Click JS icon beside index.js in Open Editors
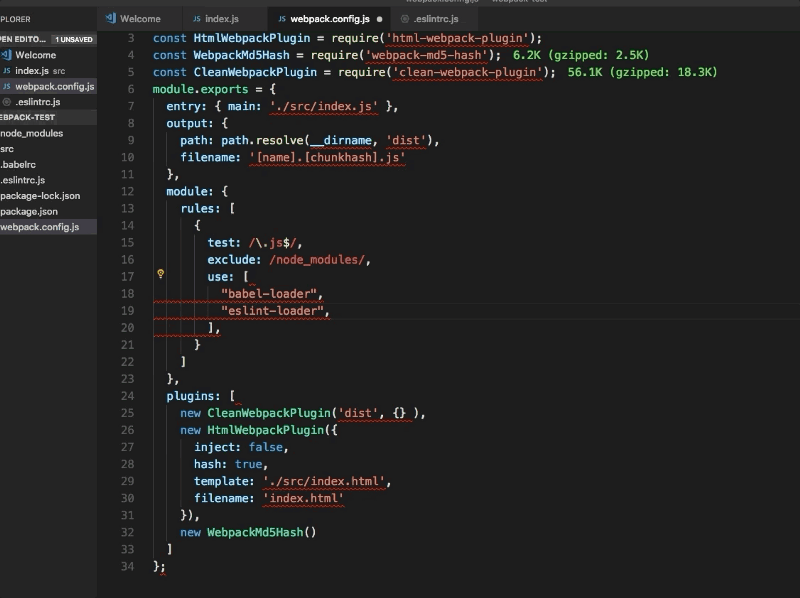This screenshot has width=800, height=598. (7, 71)
